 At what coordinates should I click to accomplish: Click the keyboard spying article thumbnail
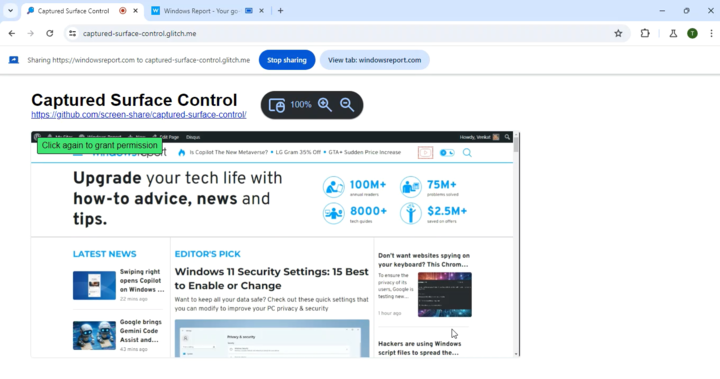click(x=444, y=294)
